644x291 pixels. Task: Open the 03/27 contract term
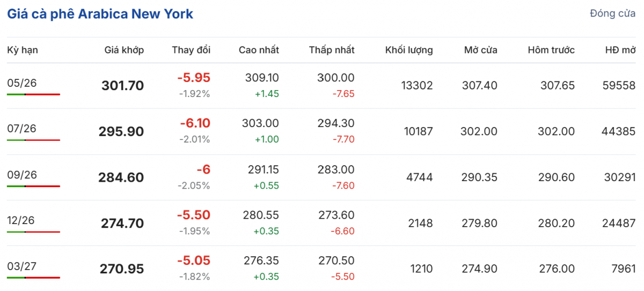point(22,266)
